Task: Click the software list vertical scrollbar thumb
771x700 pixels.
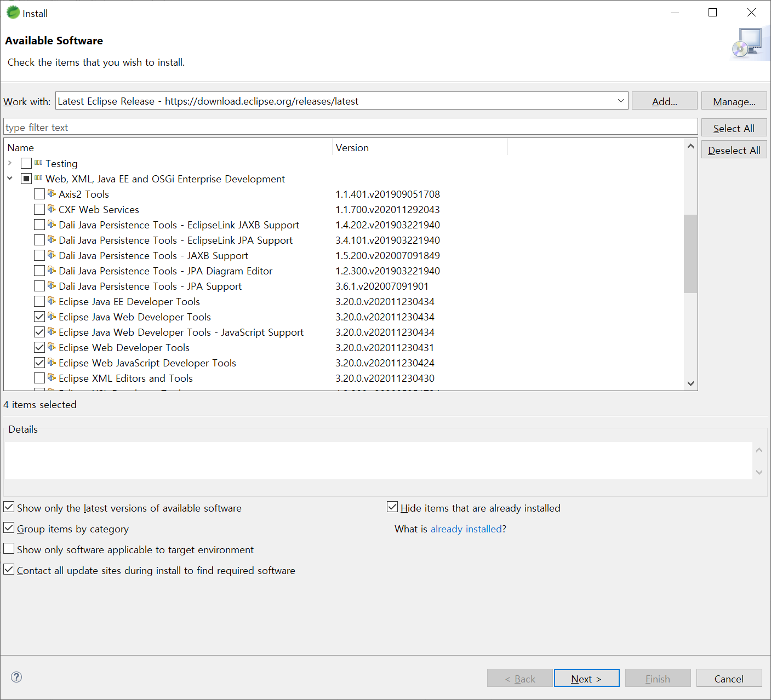Action: [690, 254]
